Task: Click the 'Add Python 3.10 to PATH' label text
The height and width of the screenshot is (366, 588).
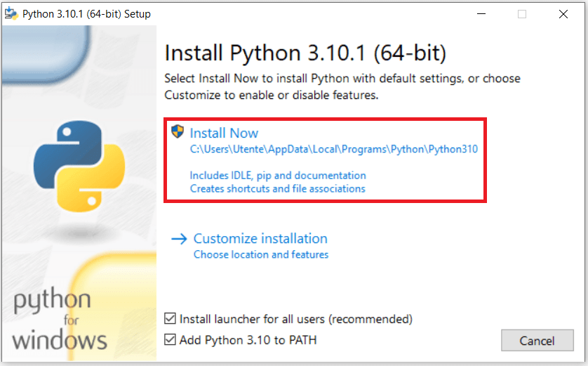Action: [248, 340]
